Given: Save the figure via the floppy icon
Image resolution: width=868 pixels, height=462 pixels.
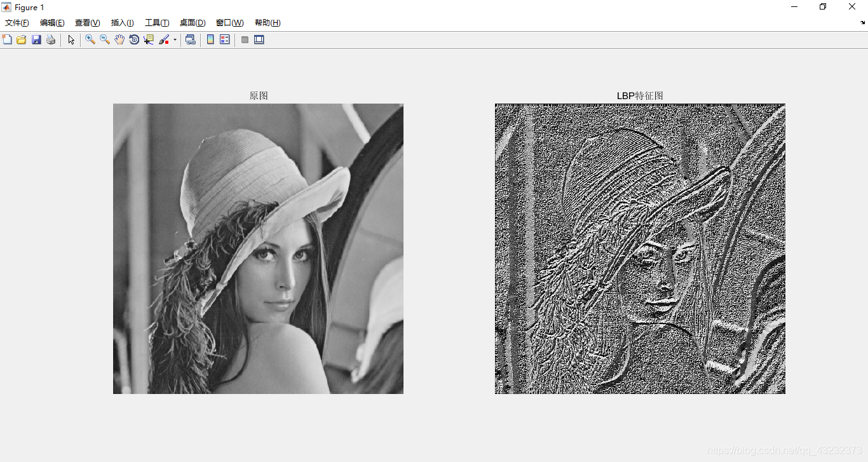Looking at the screenshot, I should 36,39.
